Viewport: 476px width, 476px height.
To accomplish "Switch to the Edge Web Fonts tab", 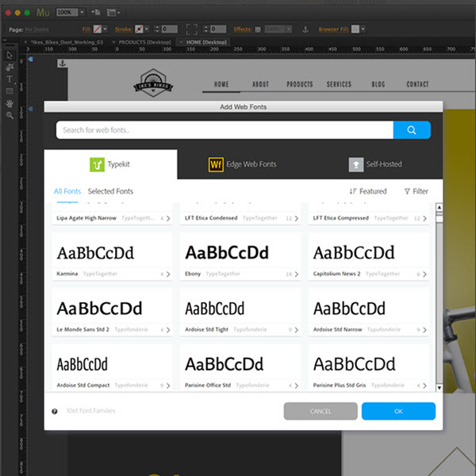I will pos(243,164).
